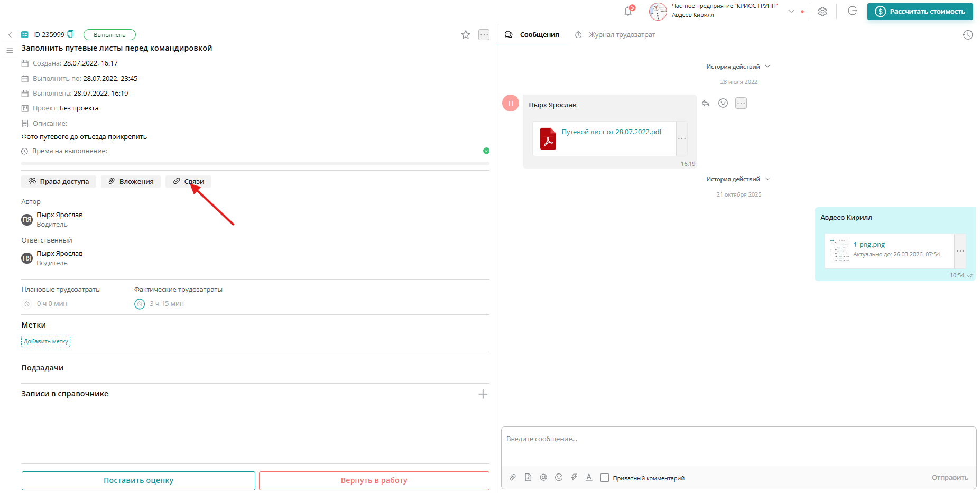The image size is (980, 493).
Task: Add task to favorites with star icon
Action: pos(465,35)
